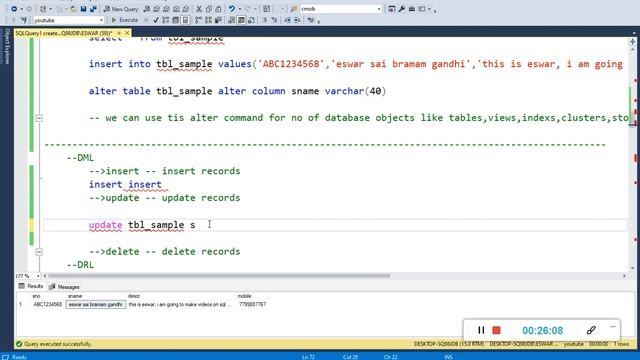The height and width of the screenshot is (360, 640).
Task: Toggle Include Actual Execution Plan
Action: coord(199,20)
